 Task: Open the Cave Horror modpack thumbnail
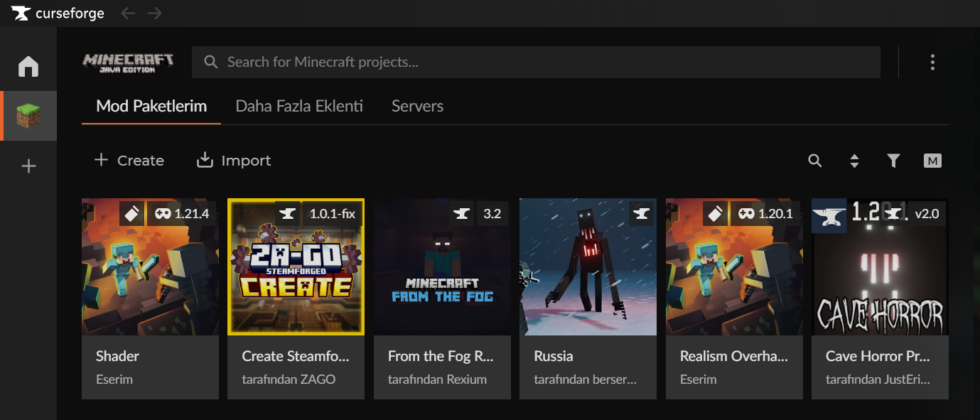tap(880, 266)
